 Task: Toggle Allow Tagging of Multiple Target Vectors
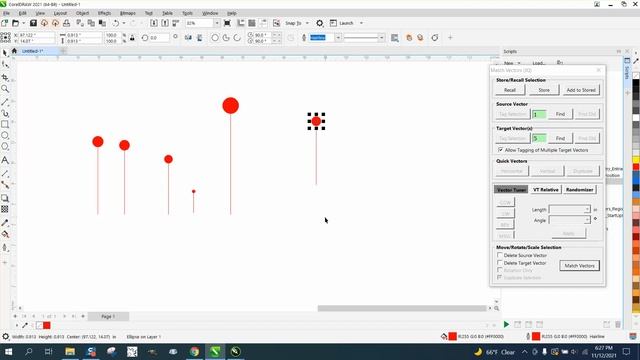501,150
